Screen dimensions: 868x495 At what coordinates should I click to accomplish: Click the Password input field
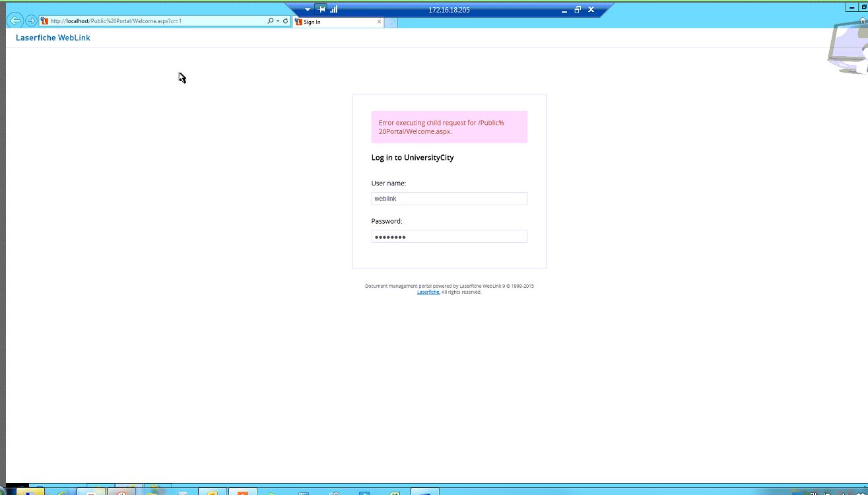[x=449, y=237]
